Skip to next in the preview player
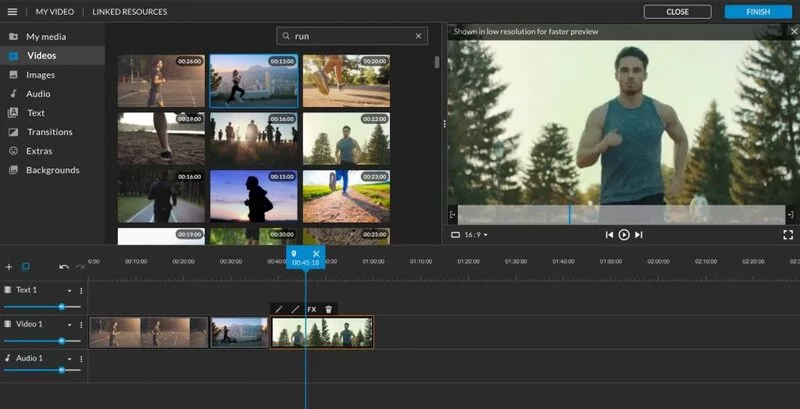Image resolution: width=800 pixels, height=409 pixels. coord(638,235)
